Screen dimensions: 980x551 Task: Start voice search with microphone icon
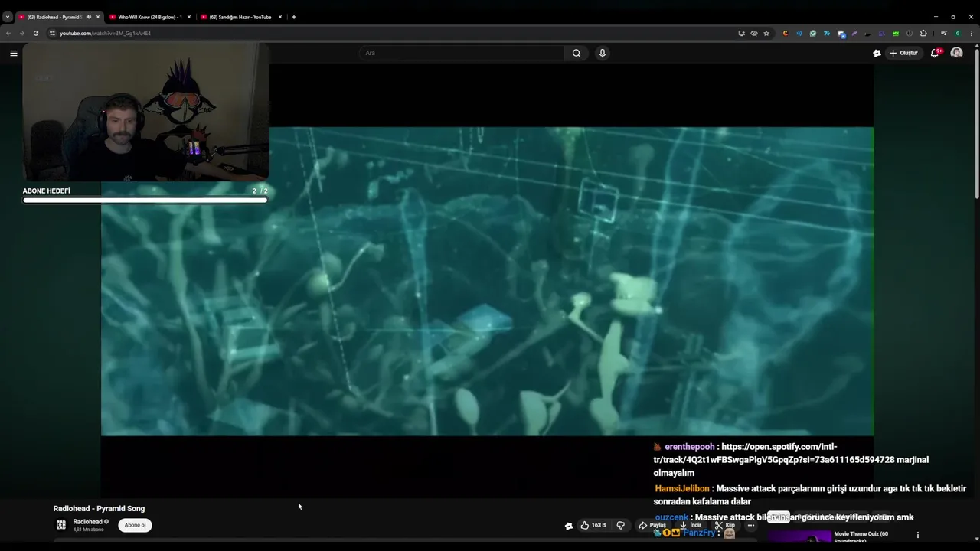(x=603, y=53)
